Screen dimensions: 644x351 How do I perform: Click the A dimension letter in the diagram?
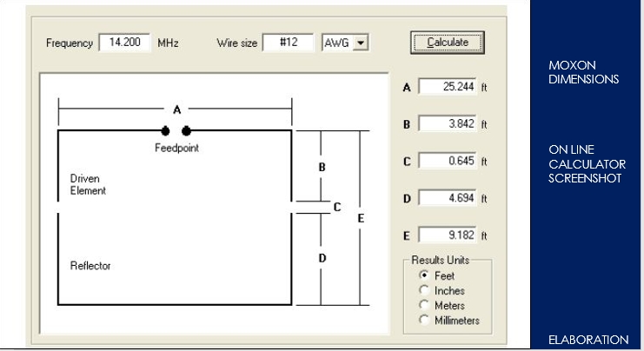[x=176, y=109]
